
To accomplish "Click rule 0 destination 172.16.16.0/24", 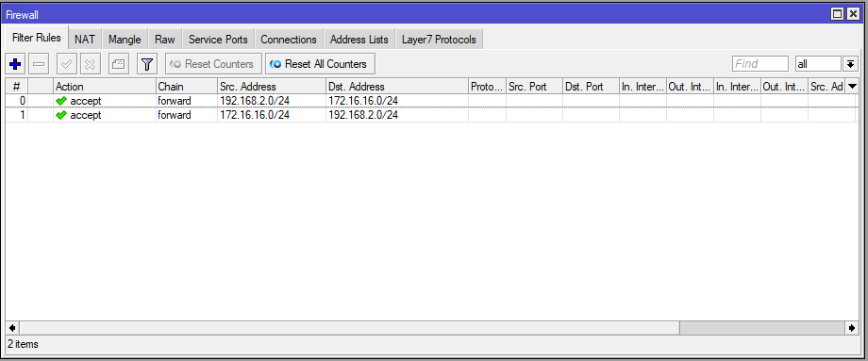I will click(x=362, y=101).
